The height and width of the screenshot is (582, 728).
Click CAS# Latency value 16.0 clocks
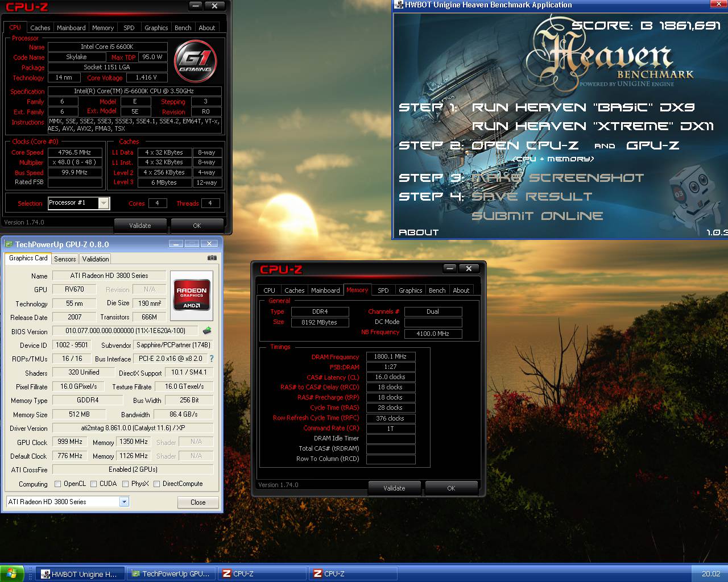(390, 377)
